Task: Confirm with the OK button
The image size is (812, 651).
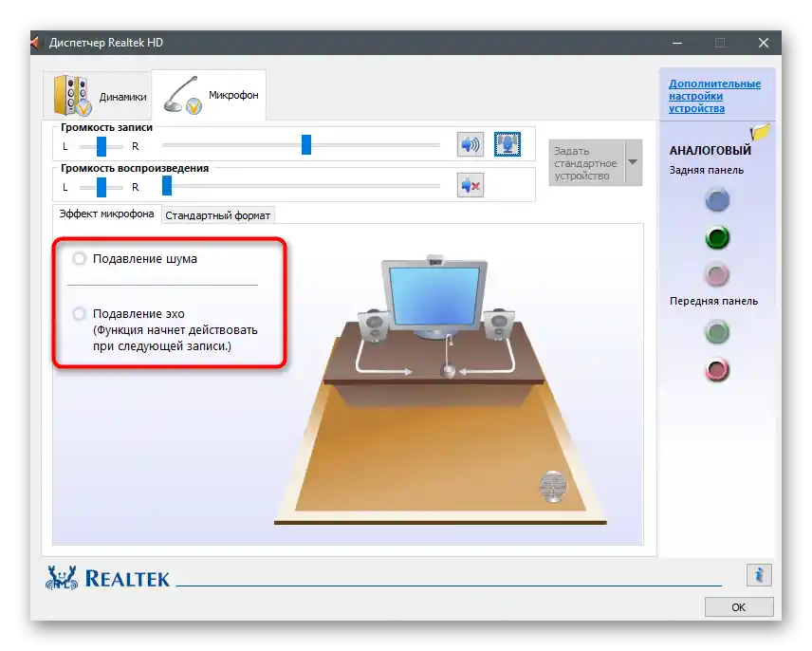Action: click(739, 607)
